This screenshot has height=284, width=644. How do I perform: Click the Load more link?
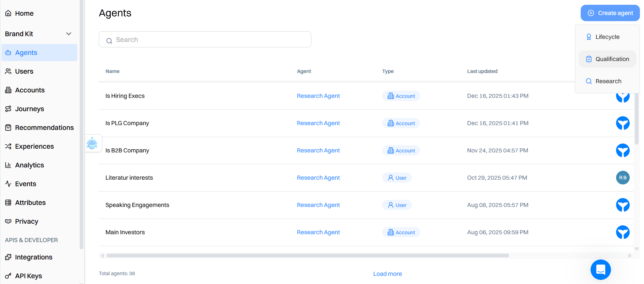[387, 274]
